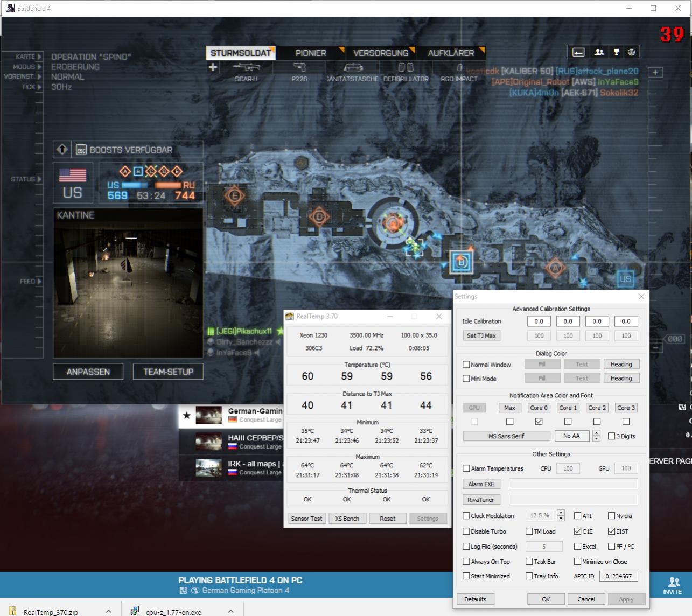Open RealTemp_370.zip download options chevron
Image resolution: width=692 pixels, height=616 pixels.
109,611
